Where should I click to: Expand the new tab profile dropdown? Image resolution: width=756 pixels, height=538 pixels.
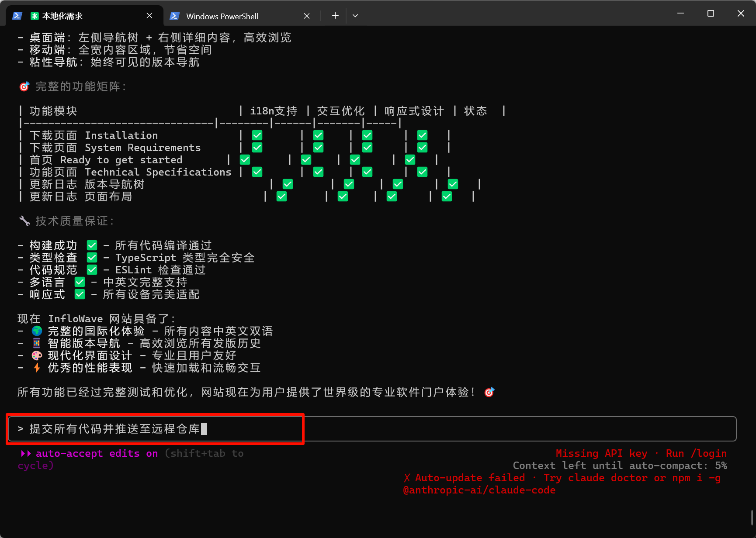(x=355, y=16)
